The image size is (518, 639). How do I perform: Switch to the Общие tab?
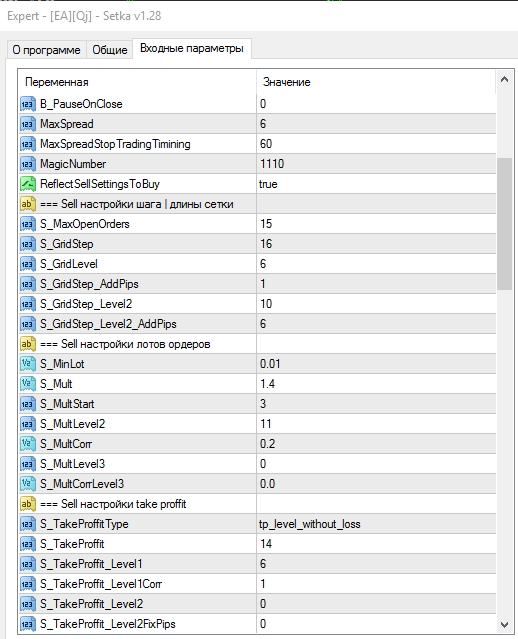[x=110, y=50]
